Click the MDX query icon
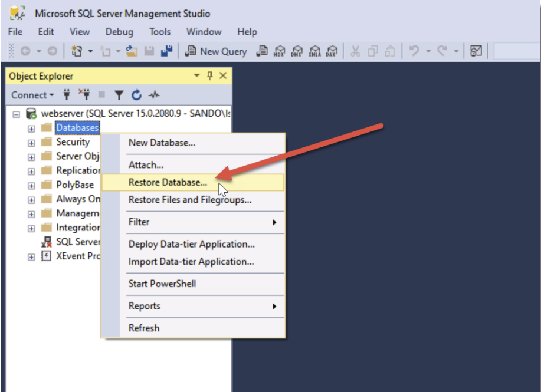The image size is (541, 392). point(279,51)
